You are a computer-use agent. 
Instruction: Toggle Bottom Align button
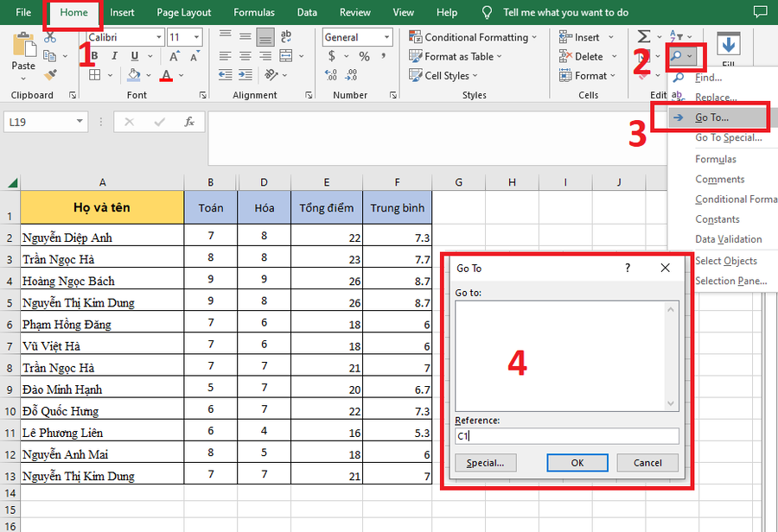(265, 37)
